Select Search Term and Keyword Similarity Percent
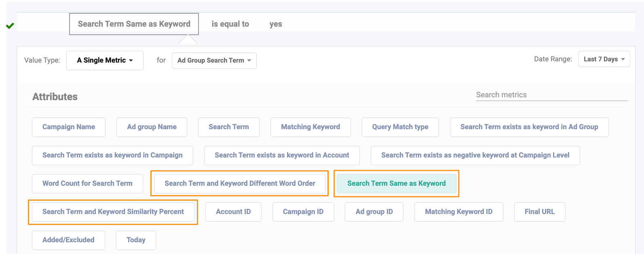Viewport: 644px width, 254px height. (113, 212)
